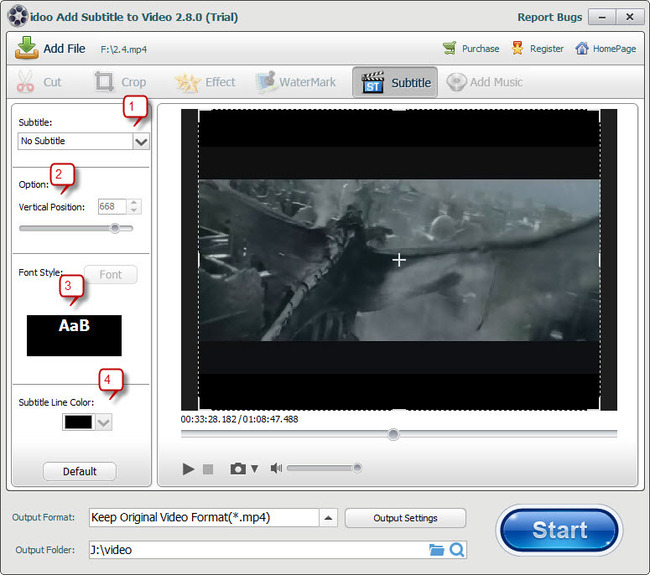Screen dimensions: 650x575
Task: Search output folder with magnifier icon
Action: 456,549
